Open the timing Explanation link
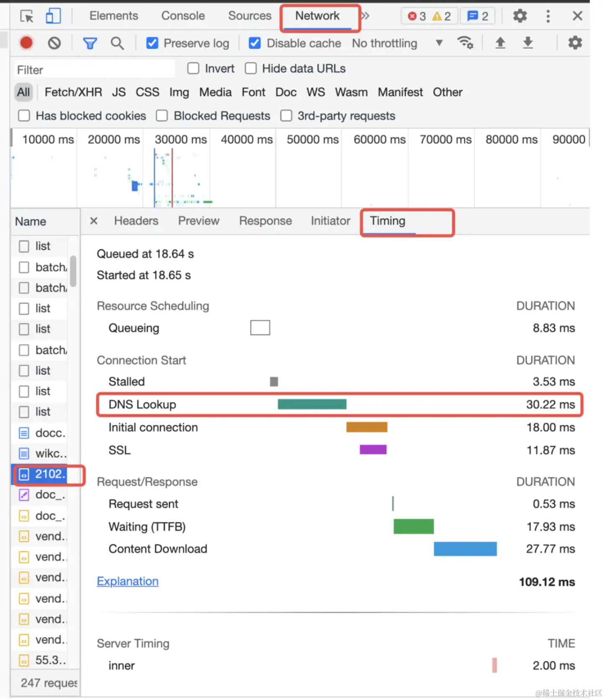This screenshot has width=605, height=700. click(128, 581)
